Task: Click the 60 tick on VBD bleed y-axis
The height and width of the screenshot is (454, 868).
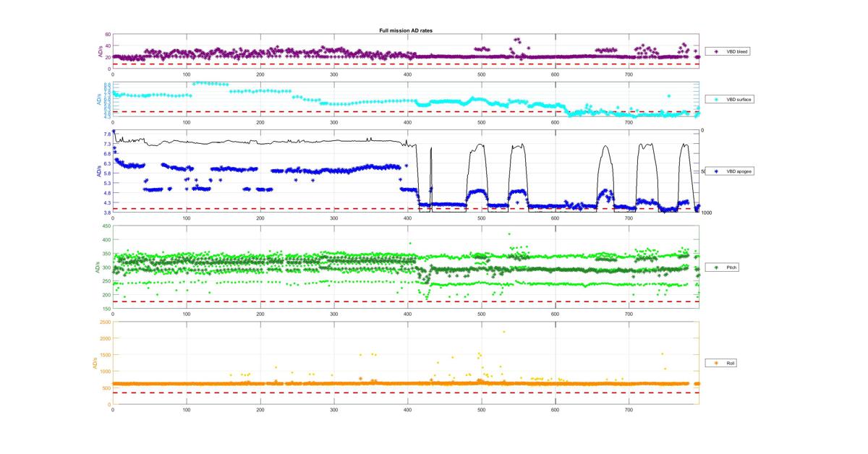Action: pos(108,35)
